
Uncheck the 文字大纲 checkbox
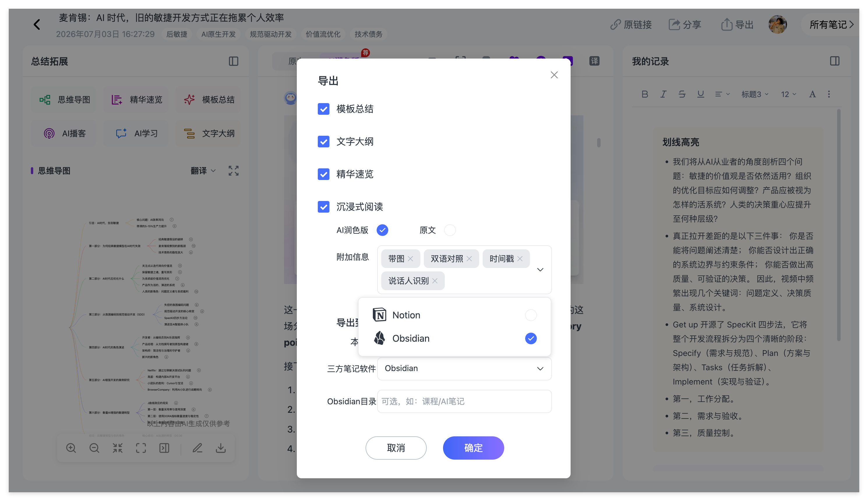coord(323,142)
